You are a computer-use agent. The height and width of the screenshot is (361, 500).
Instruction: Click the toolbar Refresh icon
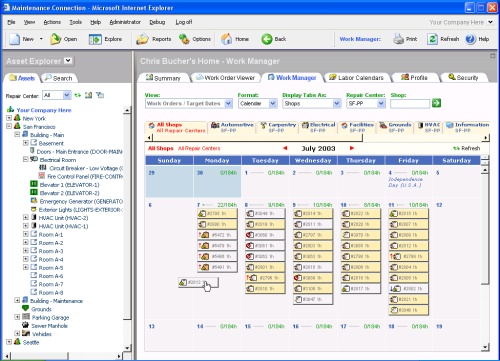pos(432,39)
